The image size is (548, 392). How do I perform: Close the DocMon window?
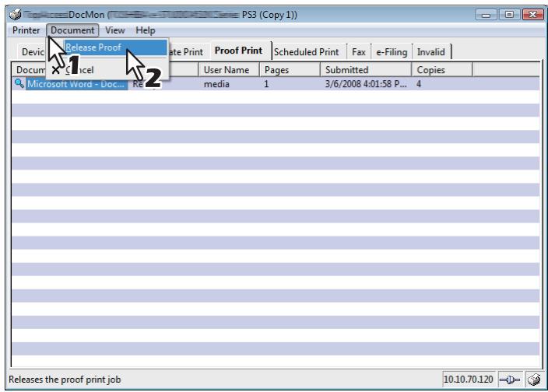pyautogui.click(x=532, y=15)
